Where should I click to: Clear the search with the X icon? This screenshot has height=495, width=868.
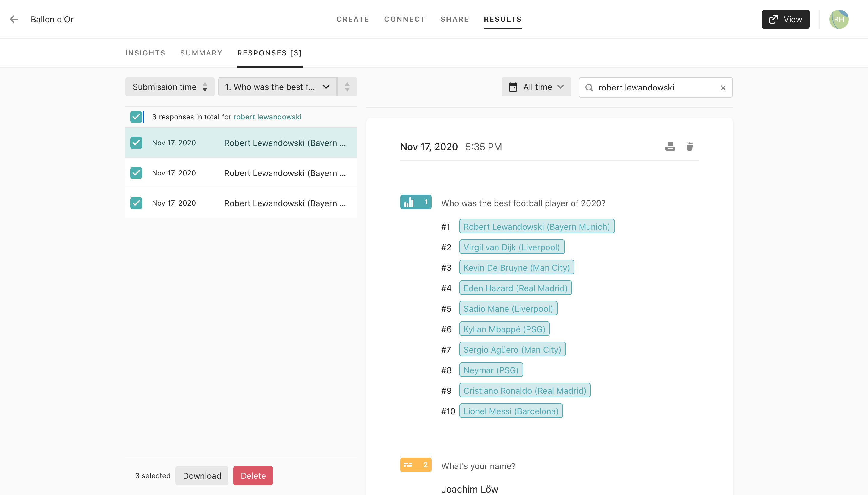click(x=723, y=88)
